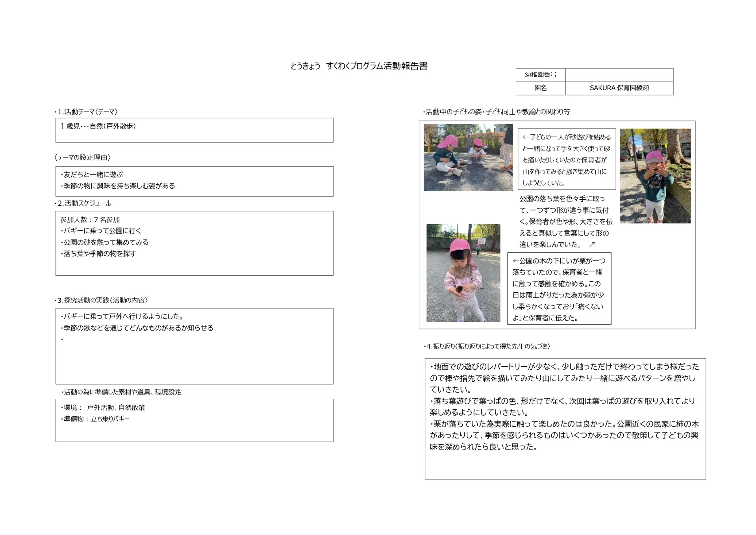
Task: Click the 活動中の子どもの姿 section heading
Action: 497,112
